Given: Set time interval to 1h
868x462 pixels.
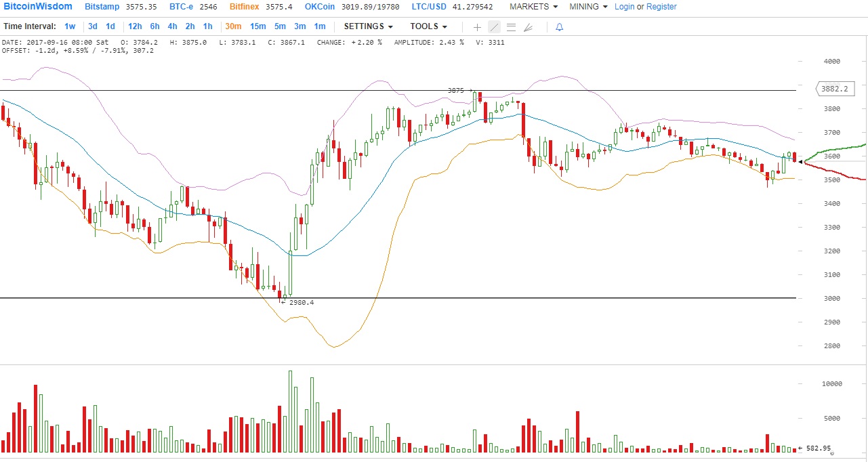Looking at the screenshot, I should pyautogui.click(x=208, y=26).
